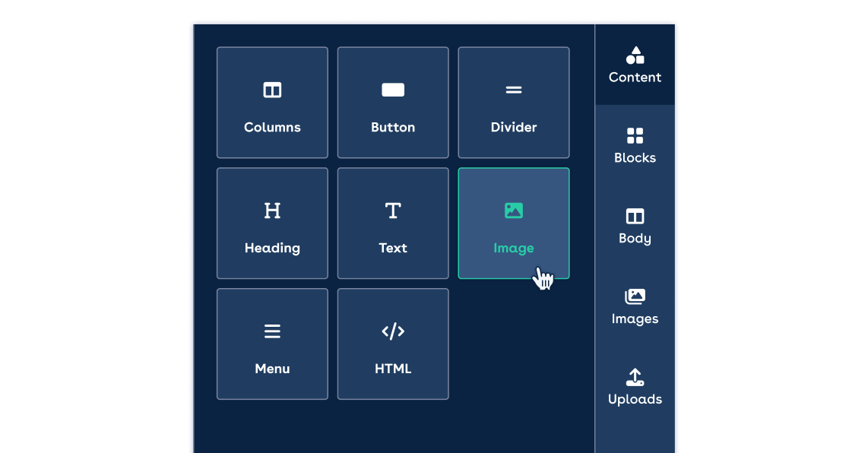Click the Content shapes icon in sidebar
The width and height of the screenshot is (868, 453).
pos(635,55)
